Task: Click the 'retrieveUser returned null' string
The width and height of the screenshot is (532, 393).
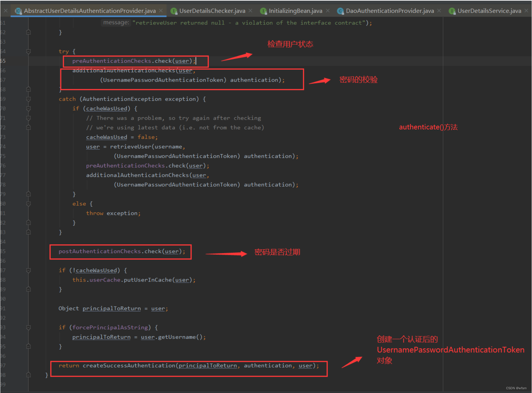Action: pos(249,23)
